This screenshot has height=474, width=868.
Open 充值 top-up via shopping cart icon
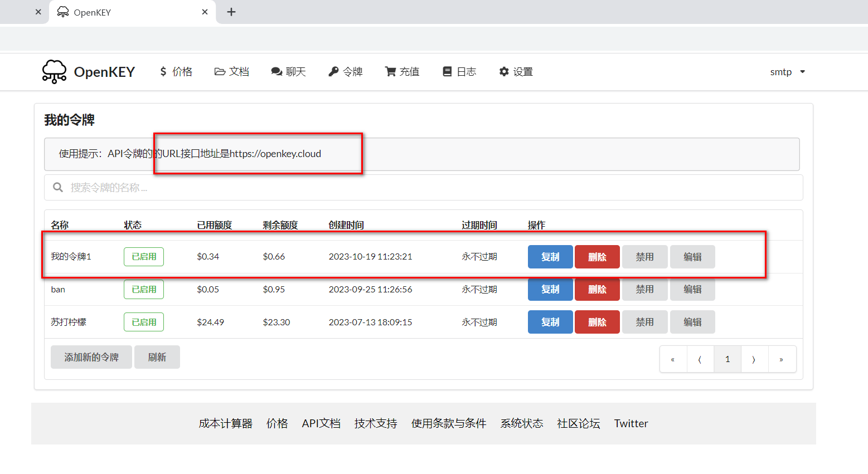pyautogui.click(x=390, y=72)
